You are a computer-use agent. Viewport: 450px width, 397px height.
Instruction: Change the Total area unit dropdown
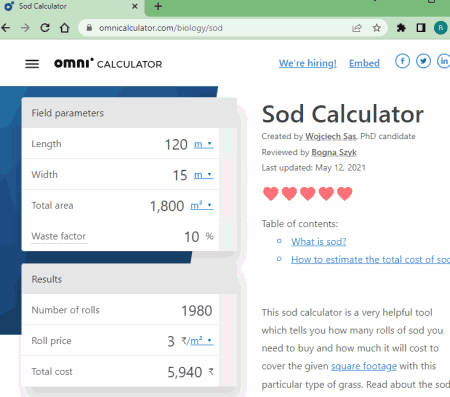(202, 206)
